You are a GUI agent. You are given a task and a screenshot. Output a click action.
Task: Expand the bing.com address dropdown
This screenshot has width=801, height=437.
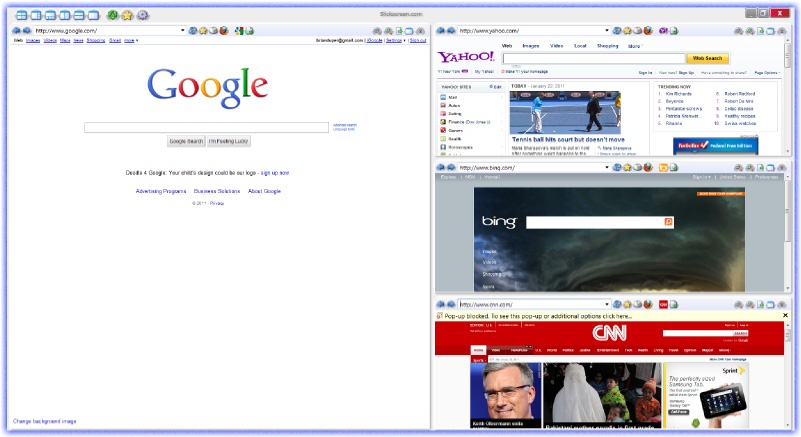point(606,167)
